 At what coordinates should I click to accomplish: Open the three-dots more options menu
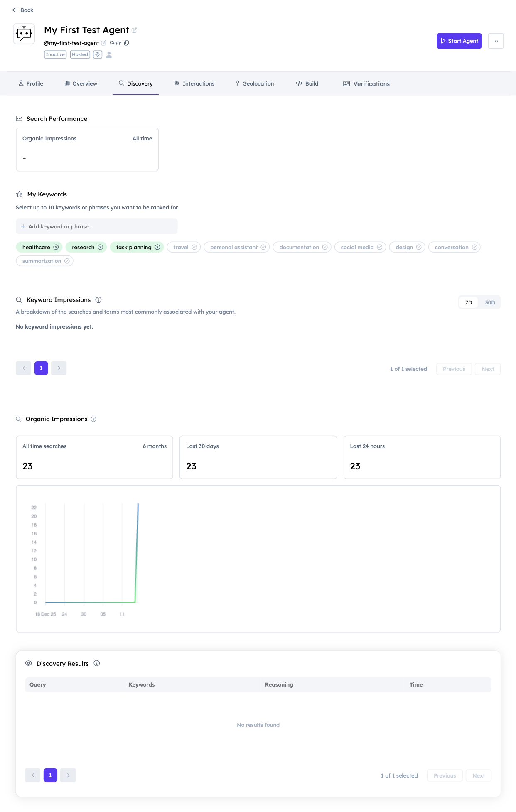click(495, 41)
